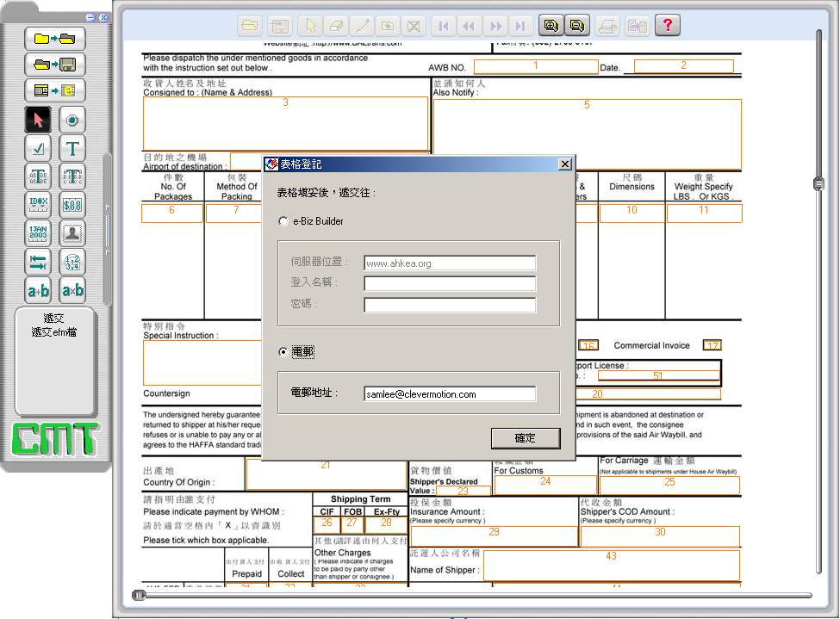Screen dimensions: 840x619
Task: Pick the a+b addition formula tool
Action: coord(38,290)
